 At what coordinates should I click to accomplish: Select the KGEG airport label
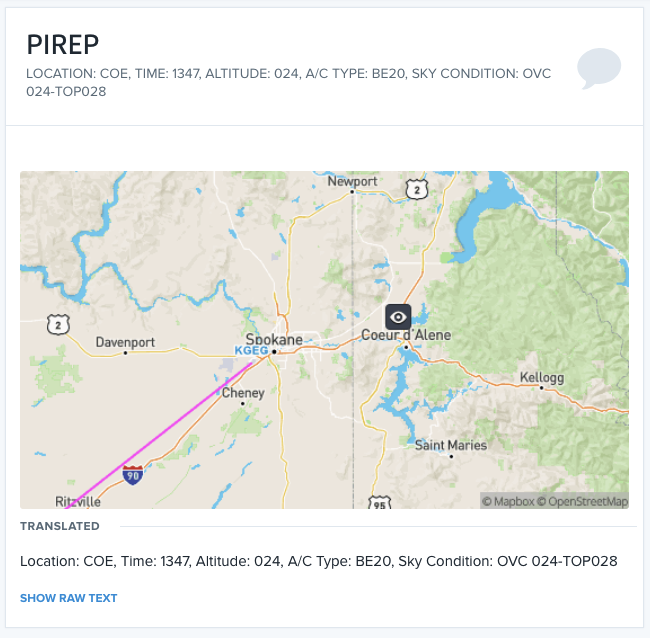[251, 350]
